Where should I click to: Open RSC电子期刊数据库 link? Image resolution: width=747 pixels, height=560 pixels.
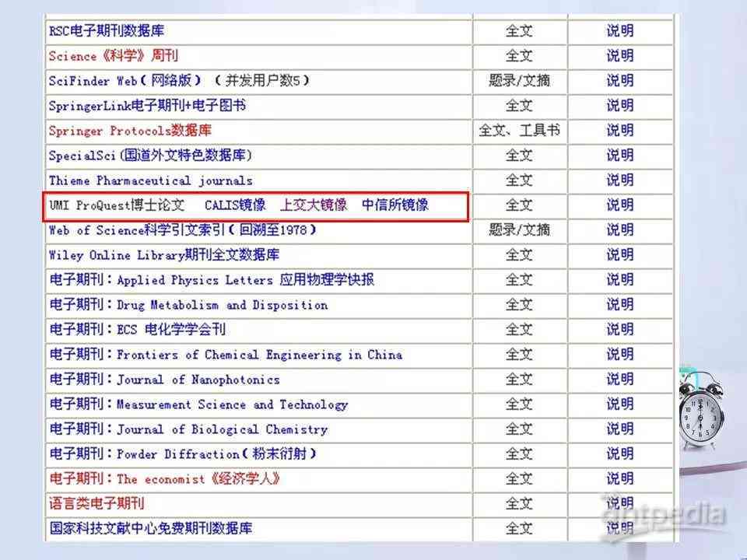107,31
